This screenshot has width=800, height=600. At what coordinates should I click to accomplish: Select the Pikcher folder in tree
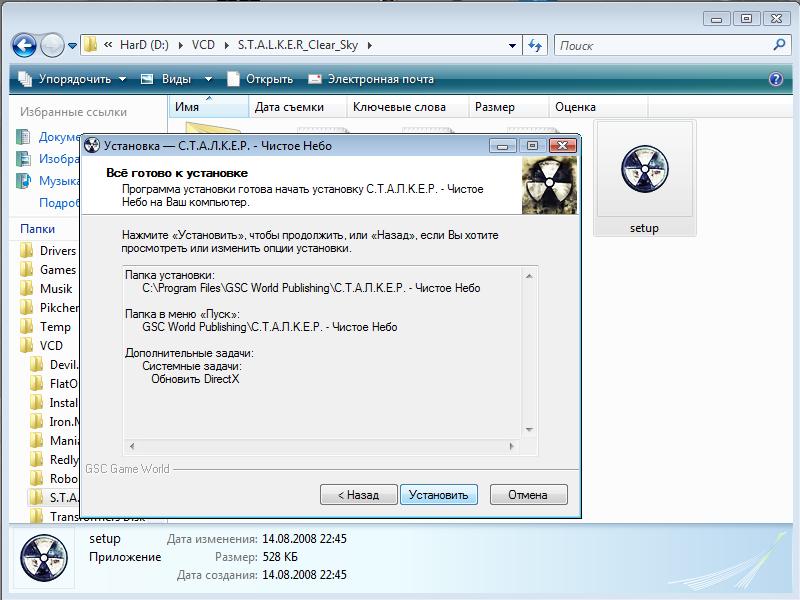point(50,308)
